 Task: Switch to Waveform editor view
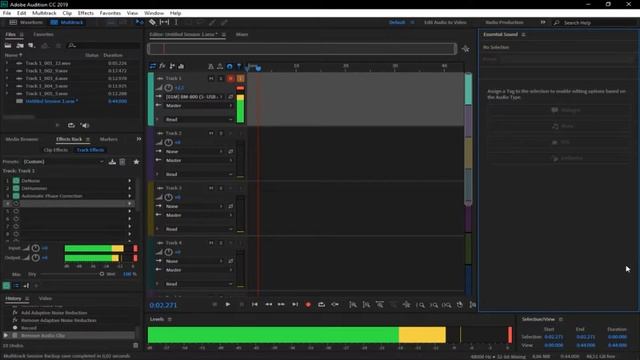(26, 22)
